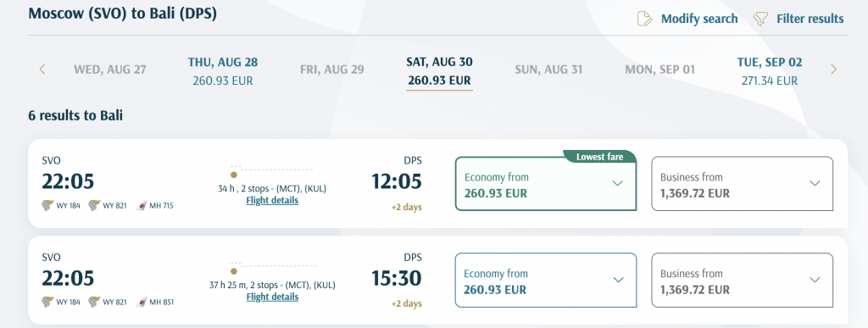This screenshot has height=328, width=868.
Task: Open Flight details for 15:30 arrival
Action: pyautogui.click(x=272, y=297)
